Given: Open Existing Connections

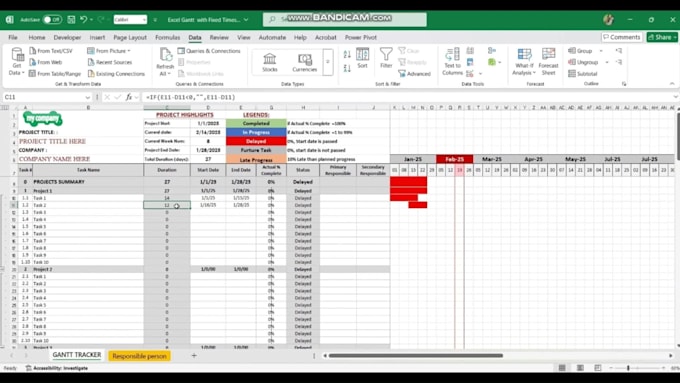Looking at the screenshot, I should click(116, 74).
